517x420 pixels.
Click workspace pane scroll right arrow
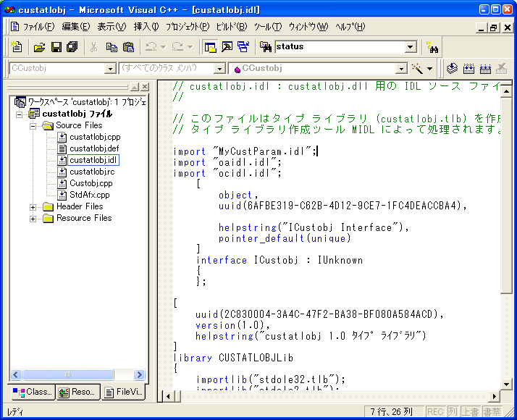(x=139, y=375)
